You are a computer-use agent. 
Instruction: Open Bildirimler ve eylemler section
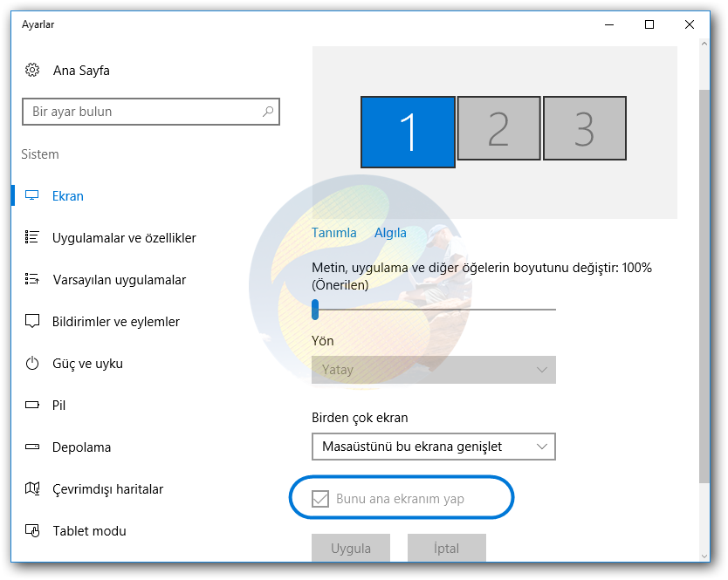click(115, 322)
